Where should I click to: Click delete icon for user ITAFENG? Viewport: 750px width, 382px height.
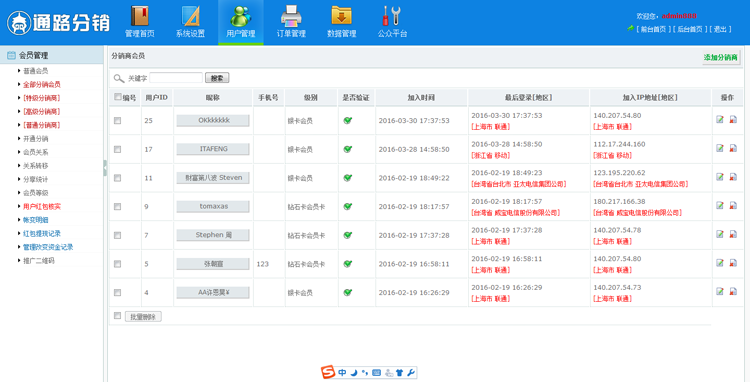(733, 148)
